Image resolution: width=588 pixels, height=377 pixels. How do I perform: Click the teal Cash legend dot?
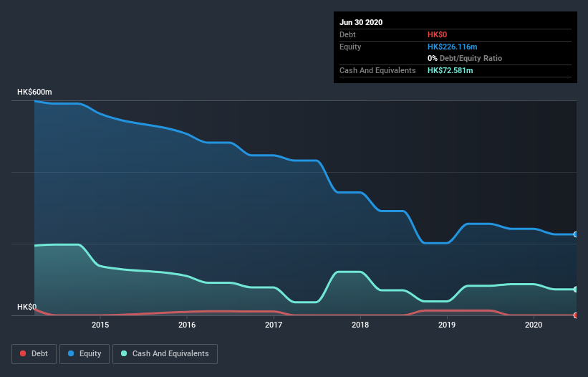pyautogui.click(x=124, y=353)
